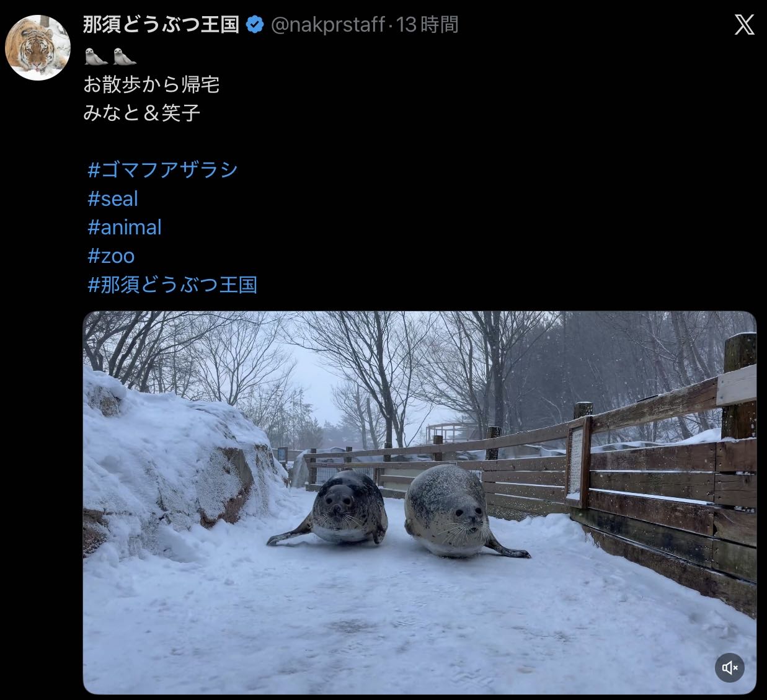
Task: Open the #seal hashtag
Action: click(113, 198)
